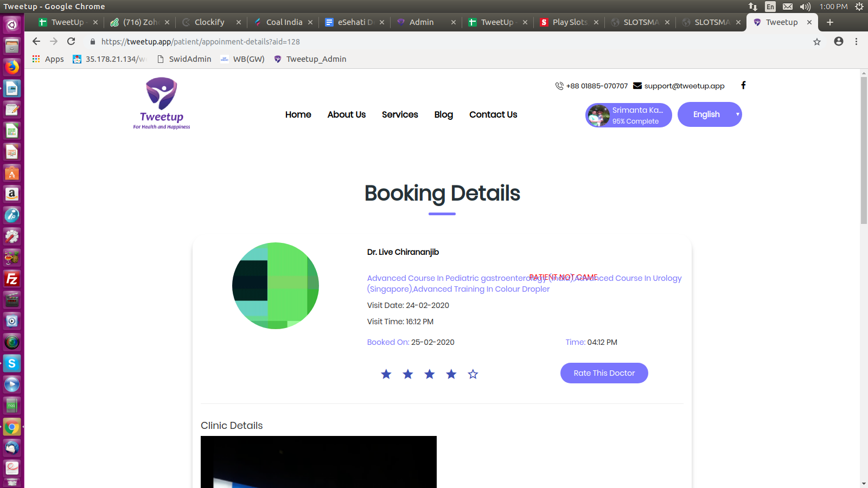Click Visit Time: 16:12 PM text

400,322
